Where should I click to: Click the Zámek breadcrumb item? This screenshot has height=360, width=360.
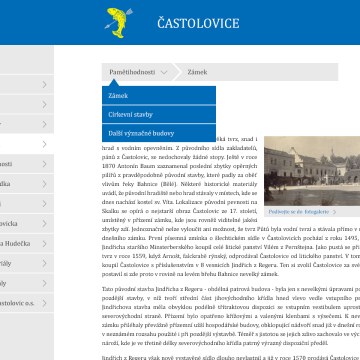click(197, 72)
